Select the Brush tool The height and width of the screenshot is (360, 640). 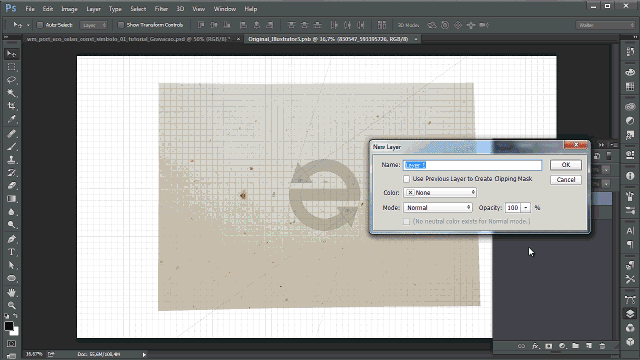(x=11, y=147)
